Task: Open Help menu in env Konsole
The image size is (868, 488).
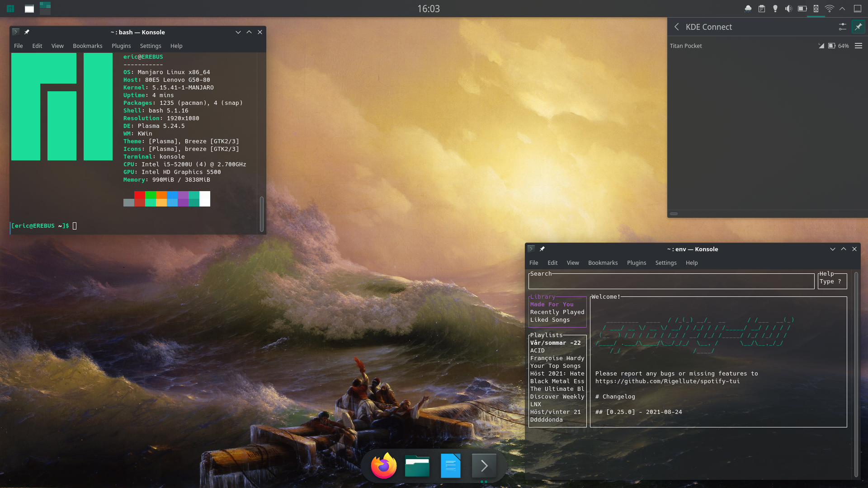Action: coord(692,263)
